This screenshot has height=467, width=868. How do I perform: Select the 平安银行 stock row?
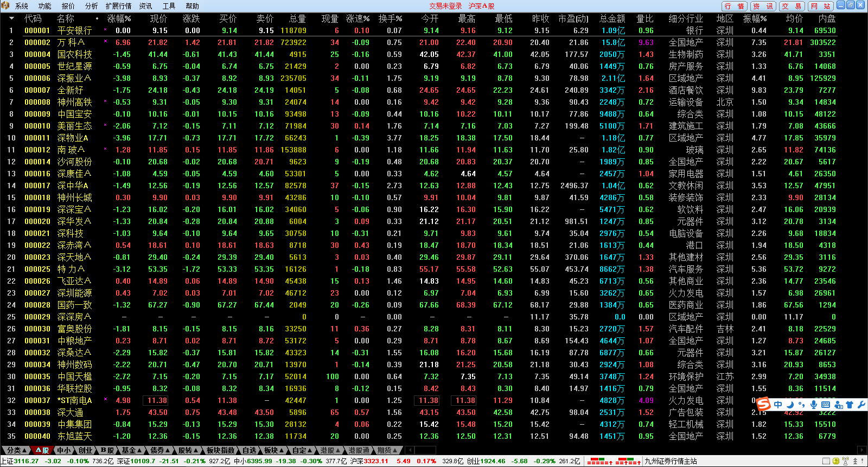point(74,31)
